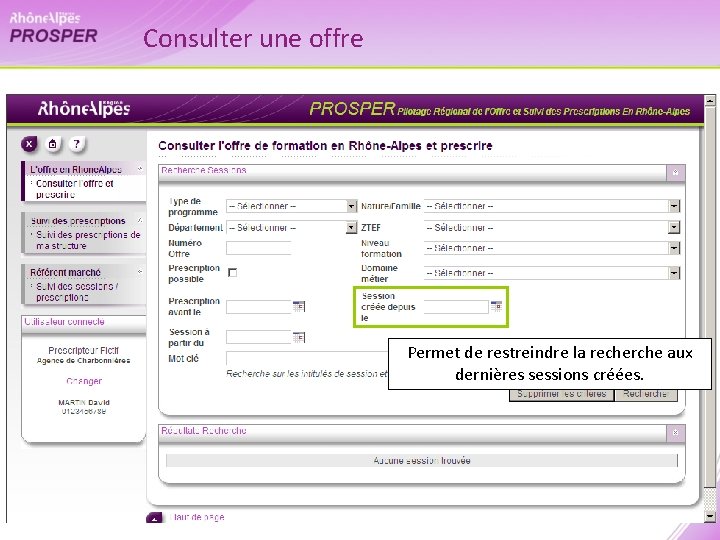Screen dimensions: 720x540
Task: Click Prescripteur Fictif user name text
Action: click(x=84, y=350)
